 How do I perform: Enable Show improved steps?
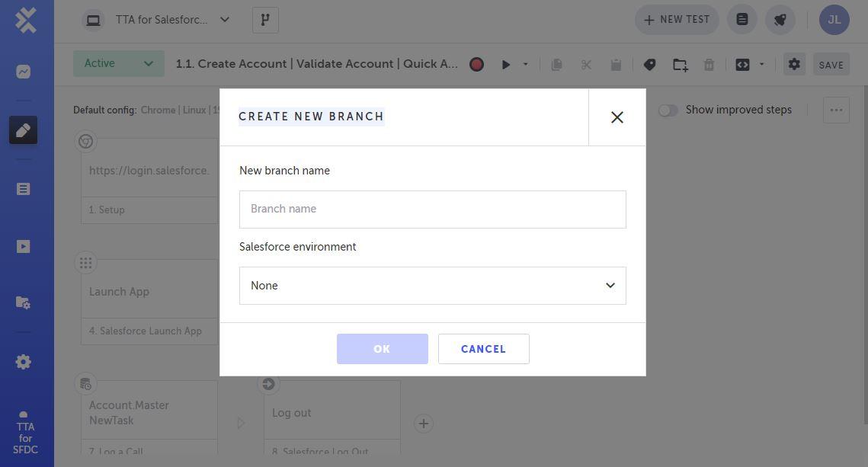[x=668, y=110]
